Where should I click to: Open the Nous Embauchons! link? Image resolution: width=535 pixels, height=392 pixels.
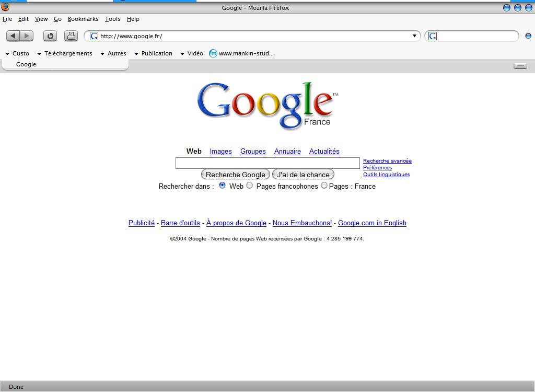point(302,223)
